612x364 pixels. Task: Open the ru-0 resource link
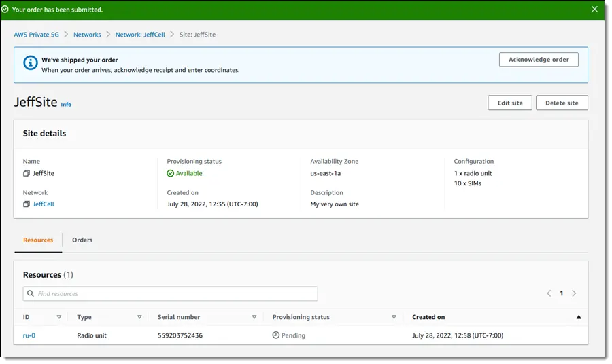pyautogui.click(x=29, y=335)
